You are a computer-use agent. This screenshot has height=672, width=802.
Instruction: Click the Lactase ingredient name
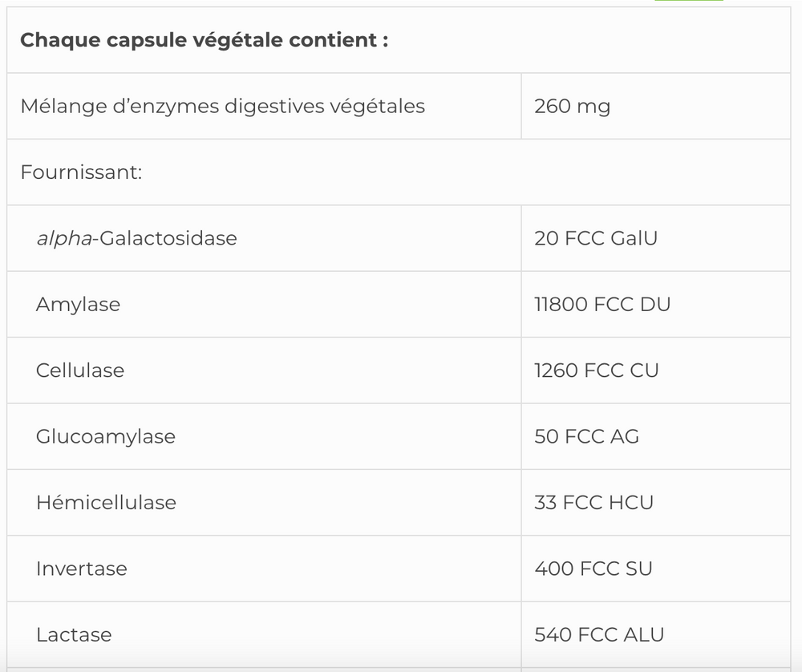coord(74,634)
